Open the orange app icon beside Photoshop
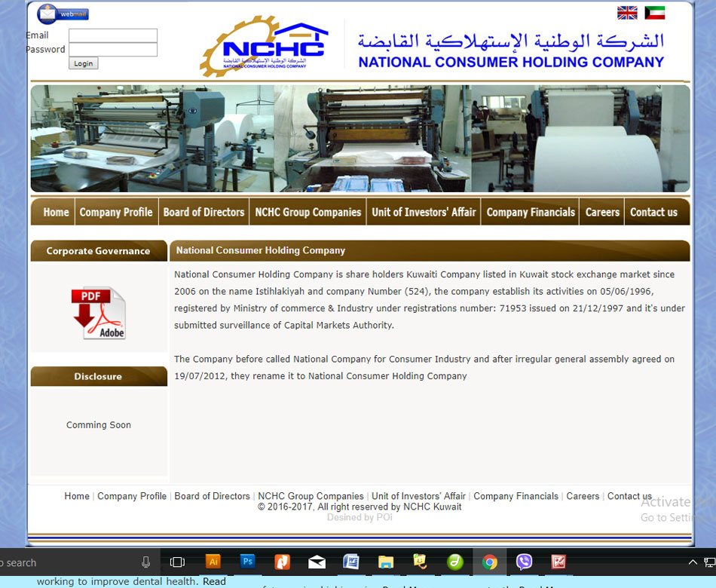The height and width of the screenshot is (588, 716). [282, 562]
